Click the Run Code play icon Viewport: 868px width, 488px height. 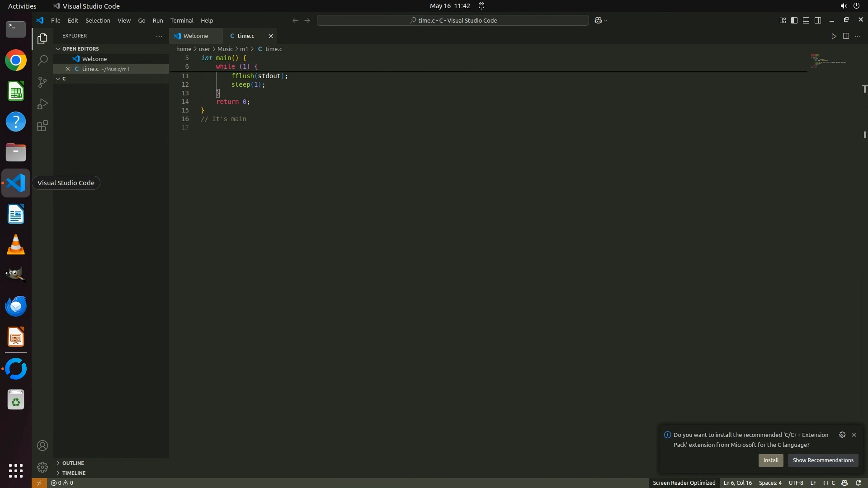(834, 36)
